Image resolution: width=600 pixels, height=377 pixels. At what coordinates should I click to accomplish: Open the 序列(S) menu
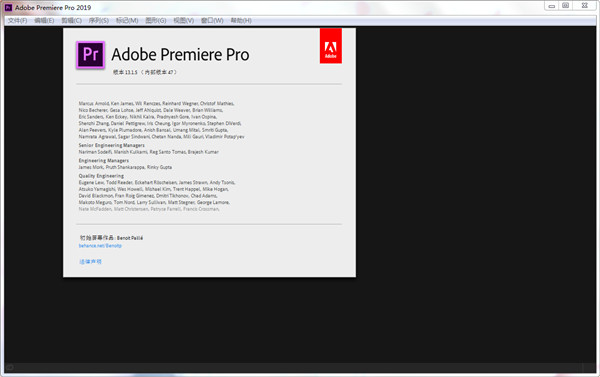tap(99, 21)
